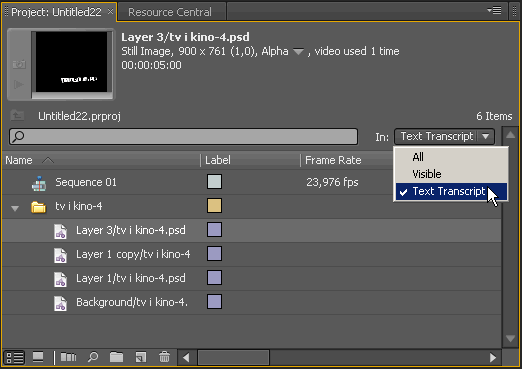Image resolution: width=522 pixels, height=369 pixels.
Task: Switch to Icon View button
Action: (x=38, y=357)
